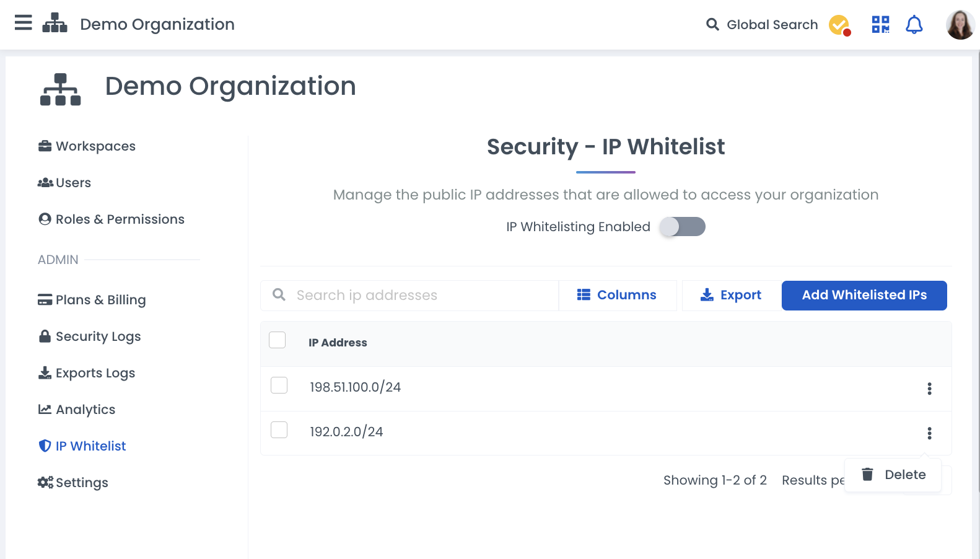The width and height of the screenshot is (980, 559).
Task: Select the 198.51.100.0/24 row checkbox
Action: coord(279,385)
